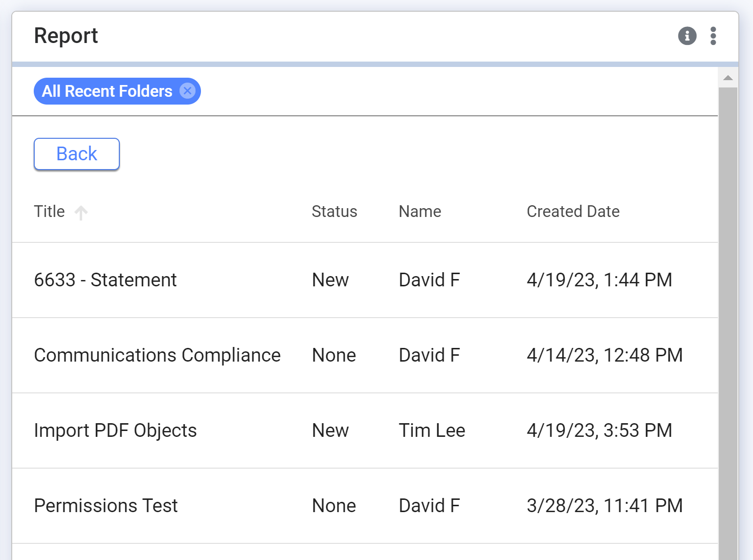Click the 4/19/23, 1:44 PM date cell
Screen dimensions: 753x560
pyautogui.click(x=599, y=280)
